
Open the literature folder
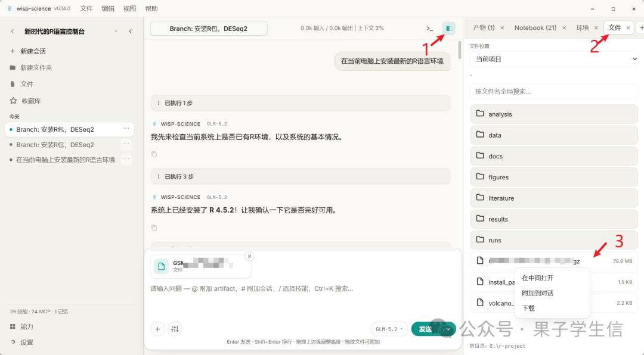554,198
